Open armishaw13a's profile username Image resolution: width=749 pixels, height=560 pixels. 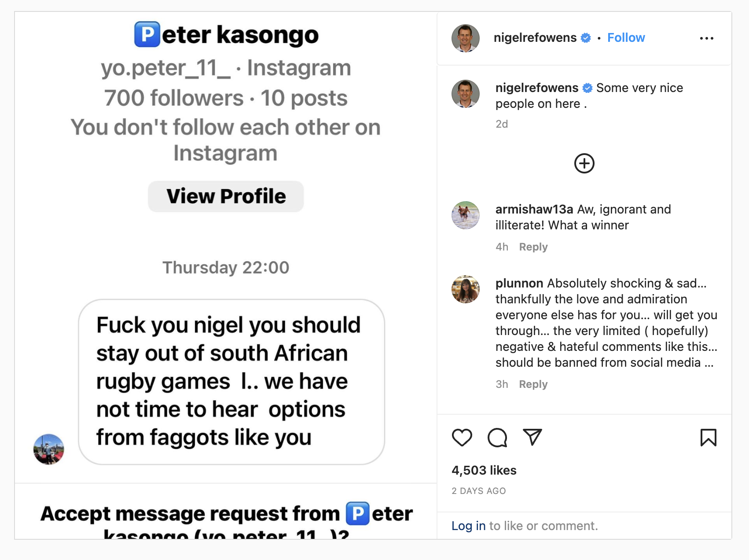point(534,209)
